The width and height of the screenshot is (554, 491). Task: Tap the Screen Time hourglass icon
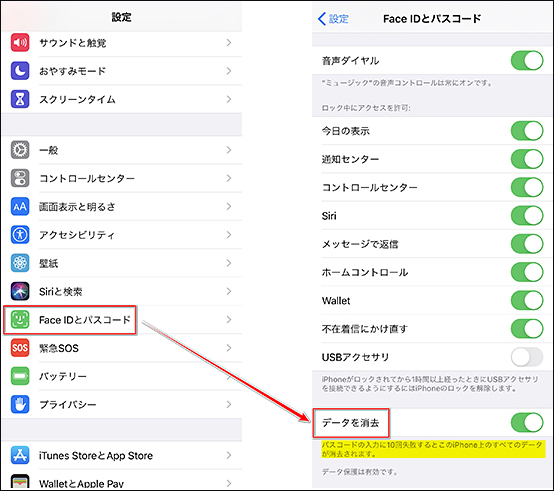coord(20,99)
